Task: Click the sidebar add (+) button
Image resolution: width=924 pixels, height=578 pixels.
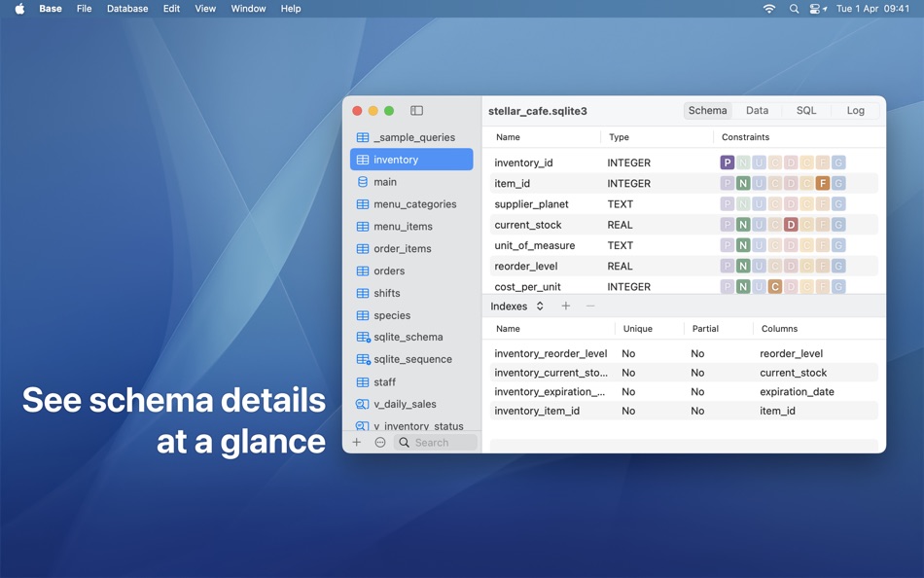Action: pos(357,443)
